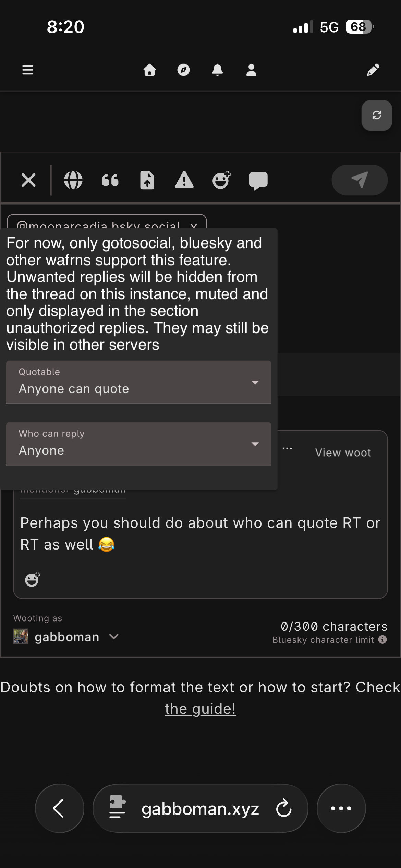The image size is (401, 868).
Task: Click the quote marks icon
Action: click(110, 180)
